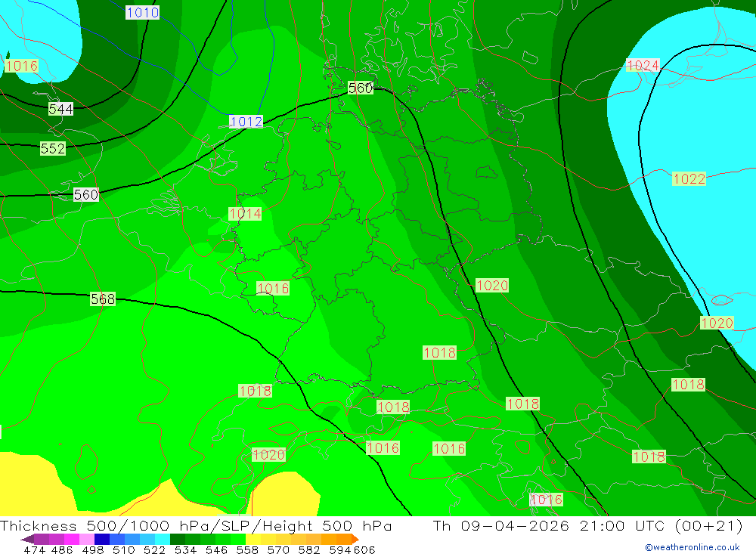Click the 544 height contour label
The image size is (756, 554).
pos(60,109)
